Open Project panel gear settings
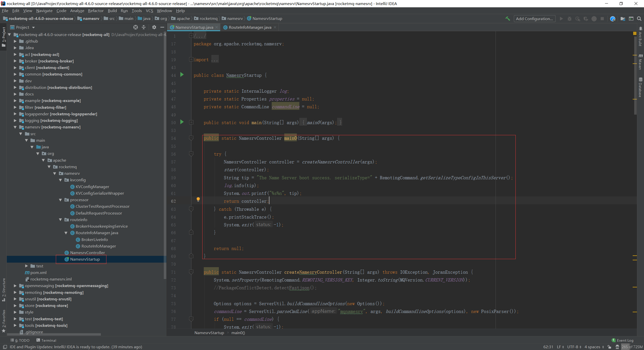 pos(154,27)
